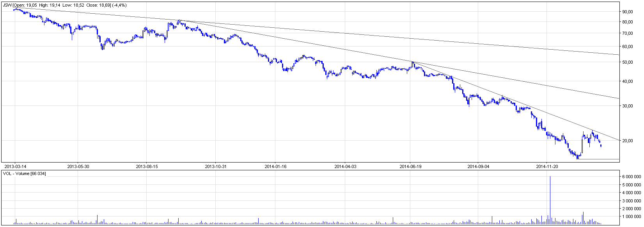Select the 70,00 price axis label
This screenshot has height=227, width=644.
click(x=627, y=33)
